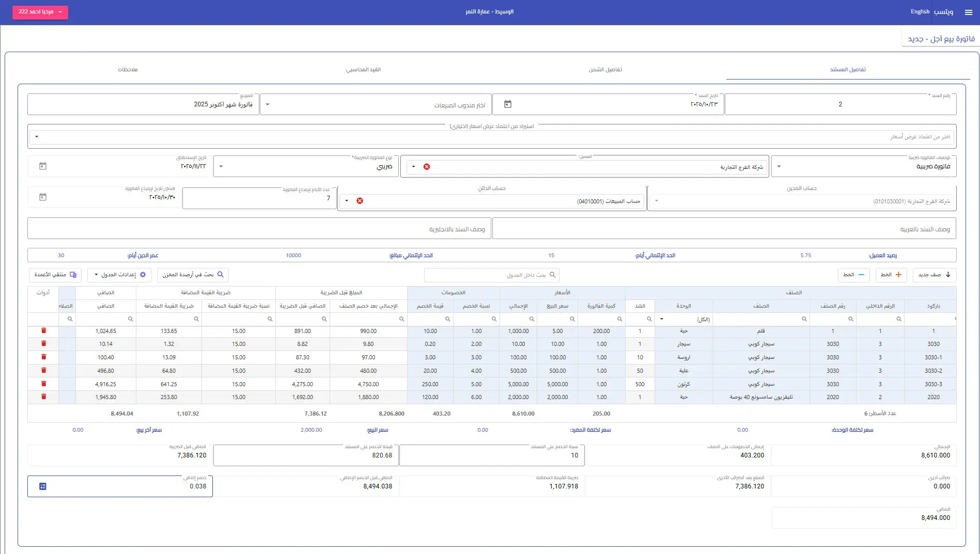The height and width of the screenshot is (554, 980).
Task: Click search in warehouse balances button
Action: [193, 275]
